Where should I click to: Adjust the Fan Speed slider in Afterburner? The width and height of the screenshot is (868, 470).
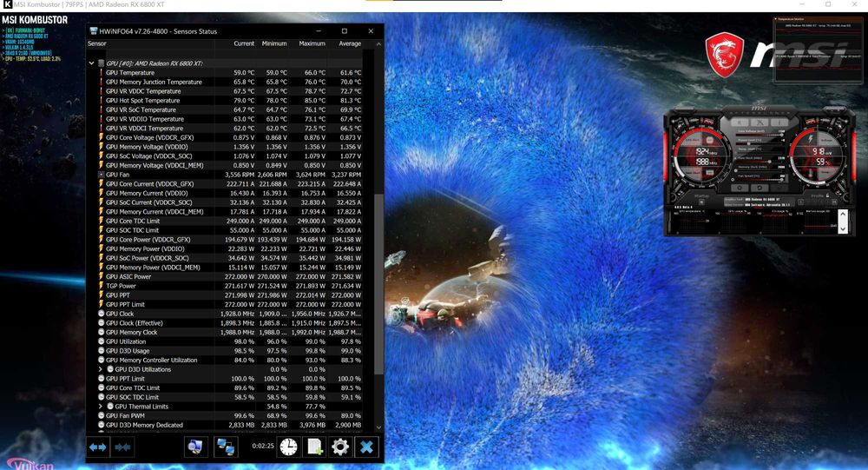point(759,180)
